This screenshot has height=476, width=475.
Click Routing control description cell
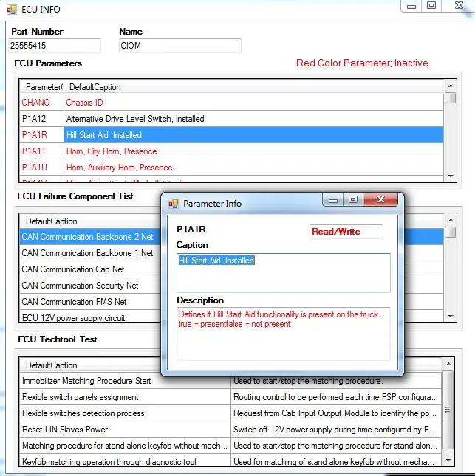click(x=336, y=397)
